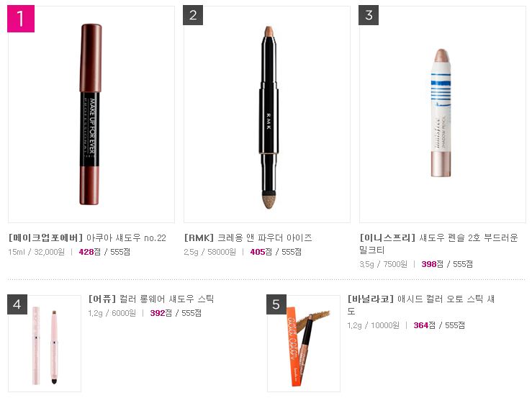Click the 428점 score for rank 1
Image resolution: width=532 pixels, height=403 pixels.
click(x=89, y=252)
